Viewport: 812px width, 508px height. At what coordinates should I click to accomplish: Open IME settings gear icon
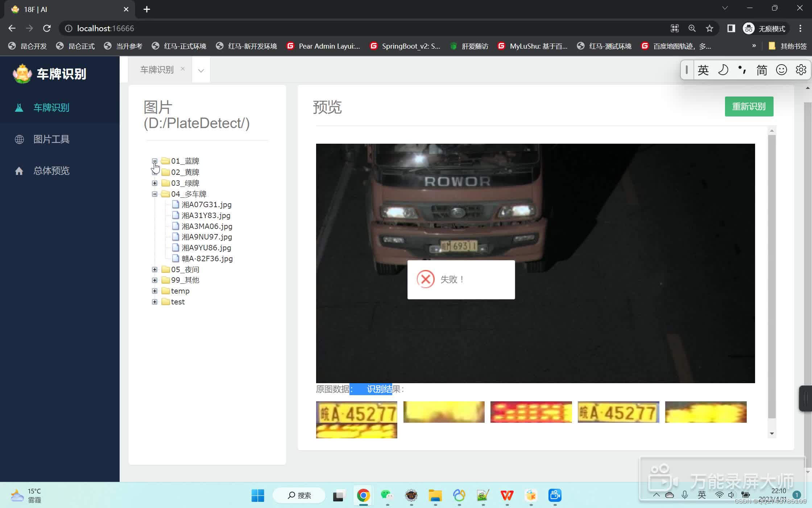point(801,70)
